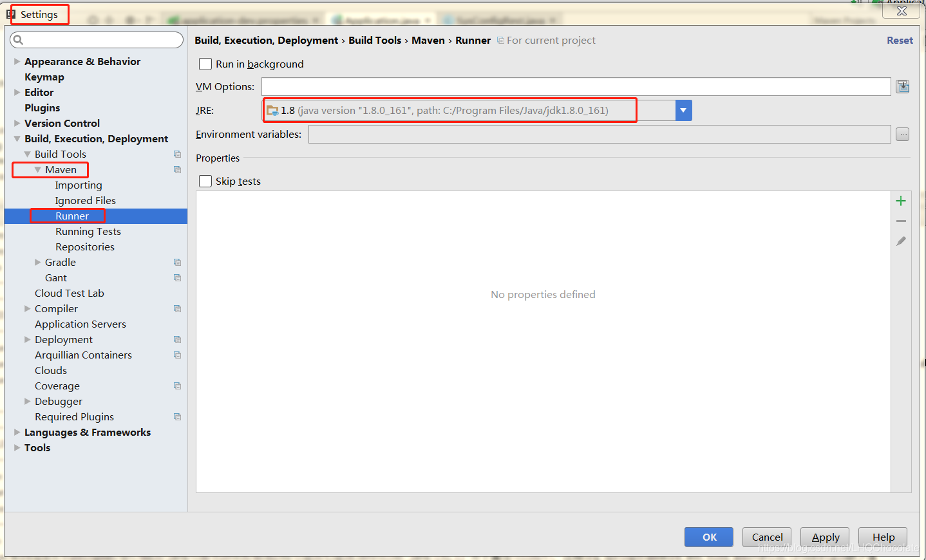Expand the Gradle node
Image resolution: width=926 pixels, height=560 pixels.
click(38, 263)
